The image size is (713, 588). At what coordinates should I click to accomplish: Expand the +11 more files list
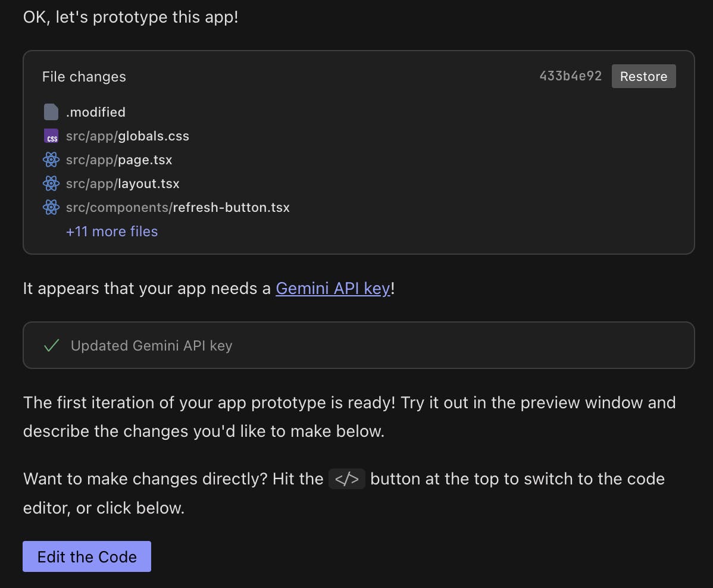point(112,232)
